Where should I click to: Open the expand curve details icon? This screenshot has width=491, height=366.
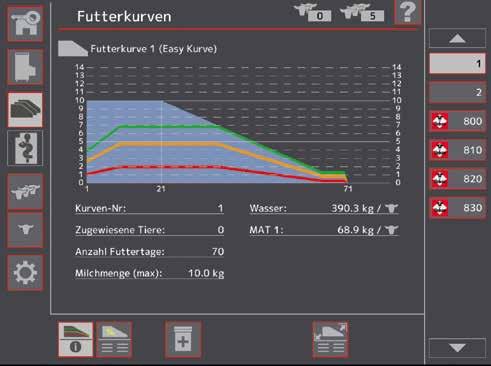click(331, 340)
